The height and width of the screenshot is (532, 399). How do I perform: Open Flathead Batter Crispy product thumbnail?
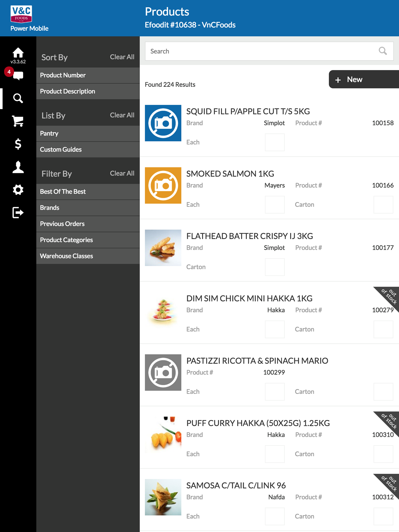163,248
